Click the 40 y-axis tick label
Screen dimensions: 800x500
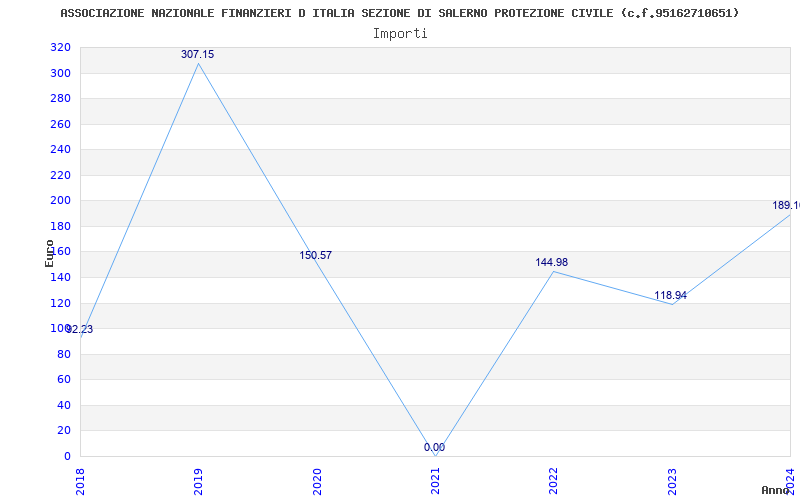pyautogui.click(x=64, y=405)
